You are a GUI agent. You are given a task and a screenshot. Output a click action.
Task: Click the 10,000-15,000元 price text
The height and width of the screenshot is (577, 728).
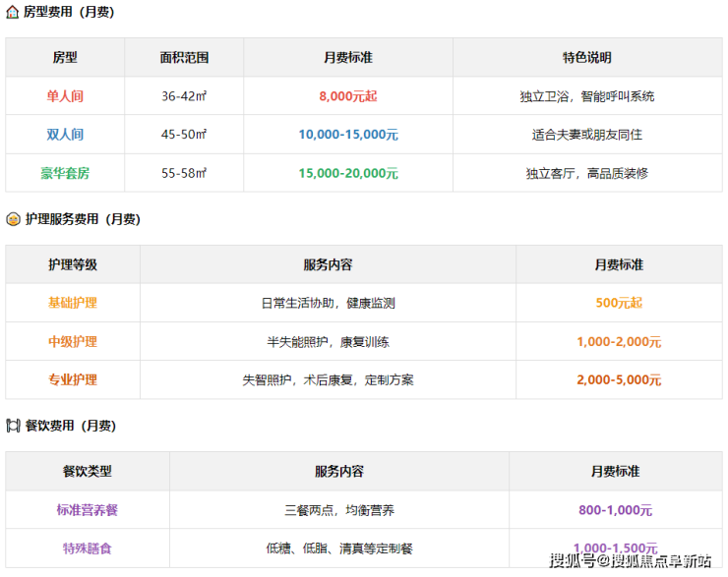click(347, 135)
